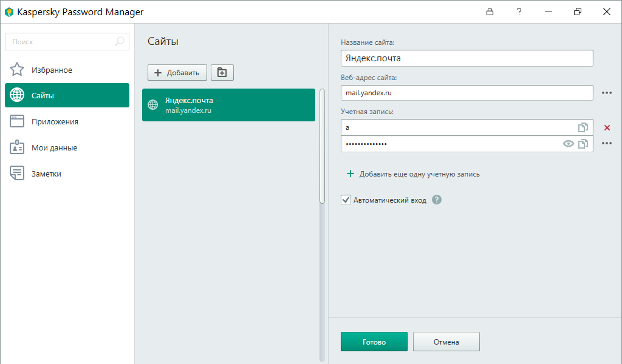The height and width of the screenshot is (364, 622).
Task: Click the lock icon in the title bar
Action: pyautogui.click(x=490, y=12)
